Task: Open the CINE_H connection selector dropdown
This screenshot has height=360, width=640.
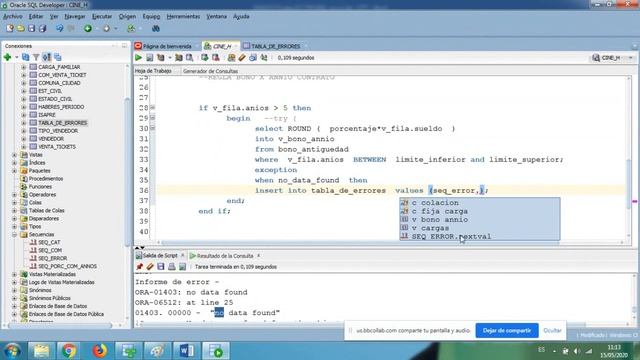Action: [x=631, y=58]
